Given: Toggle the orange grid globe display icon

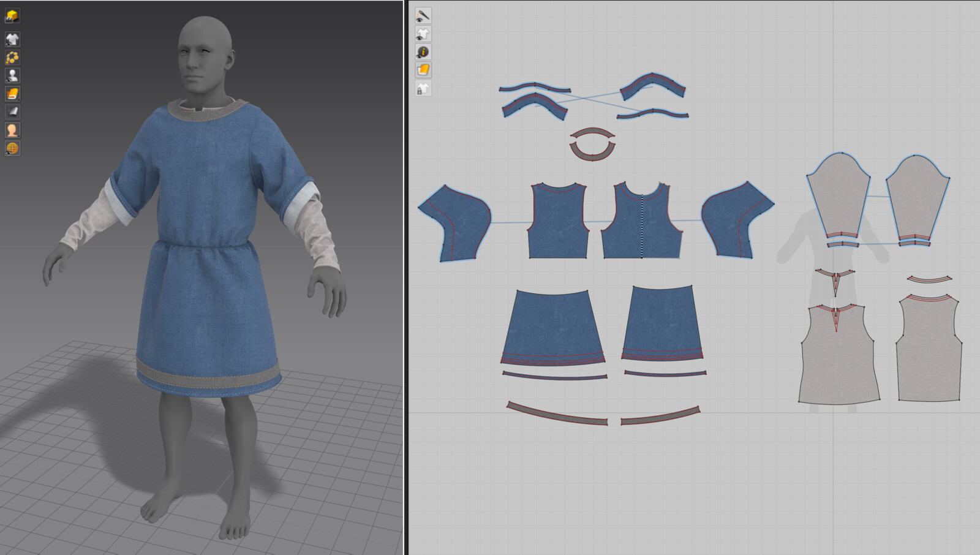Looking at the screenshot, I should [x=12, y=148].
